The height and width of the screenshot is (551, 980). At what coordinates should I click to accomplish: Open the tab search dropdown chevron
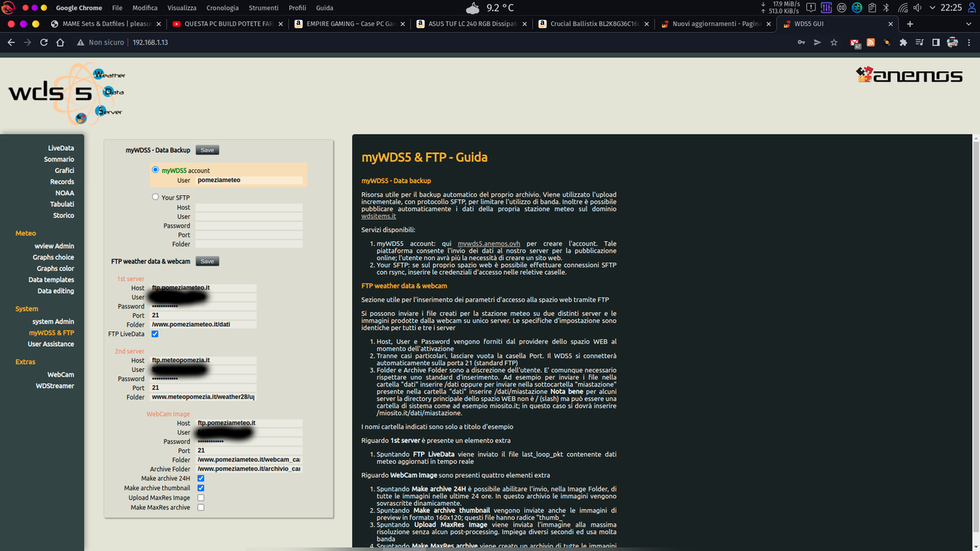coord(969,24)
